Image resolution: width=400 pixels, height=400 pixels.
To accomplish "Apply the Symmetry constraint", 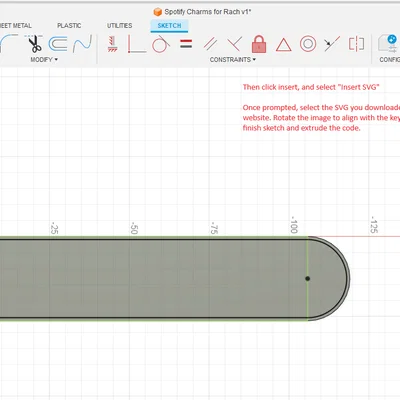I will pos(356,44).
